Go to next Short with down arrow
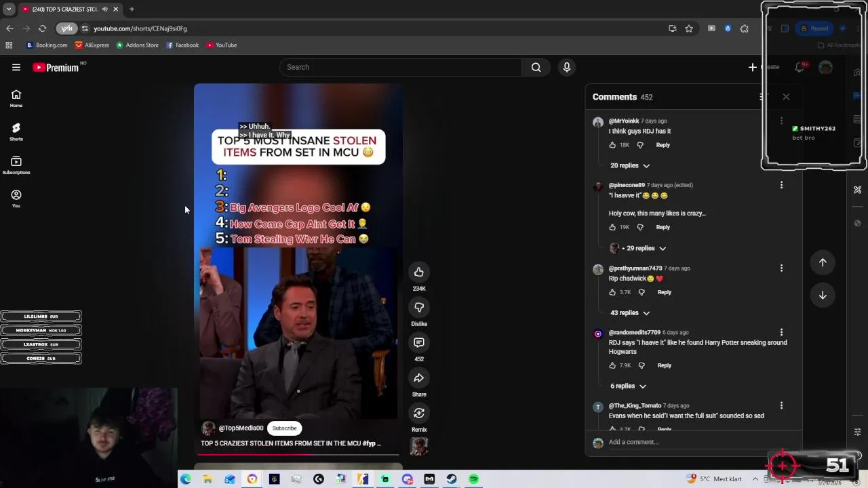The image size is (868, 488). click(823, 296)
